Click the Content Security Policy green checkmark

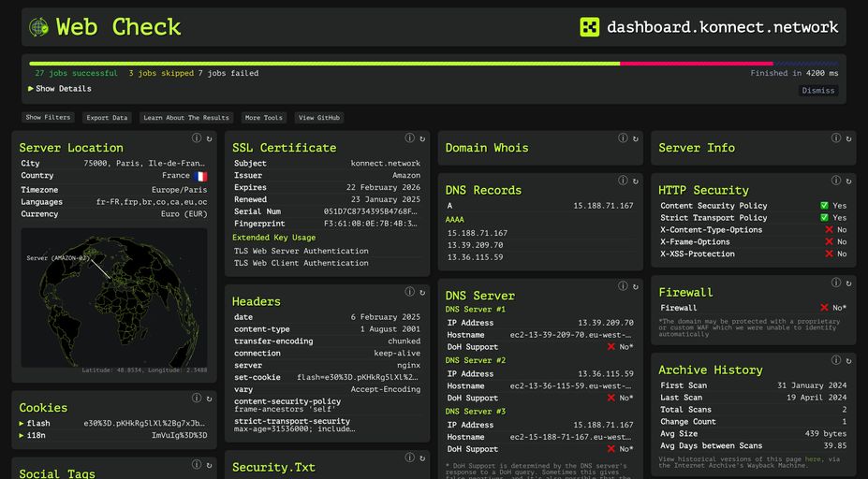[824, 206]
